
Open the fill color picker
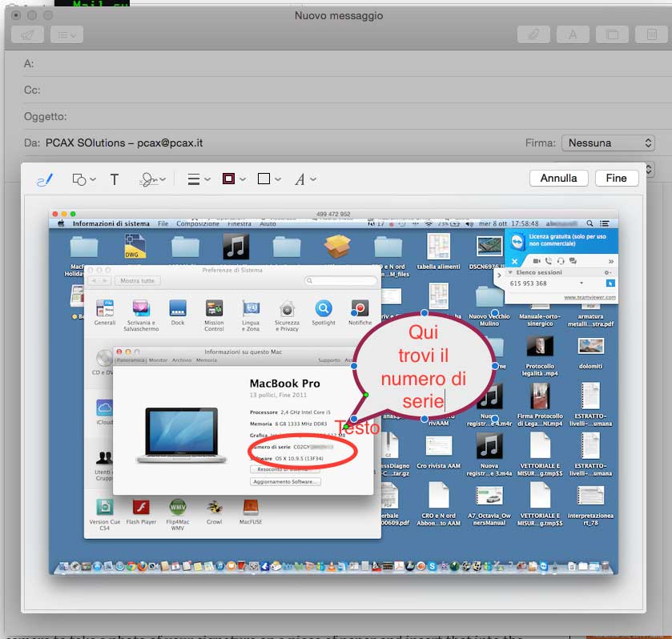269,179
